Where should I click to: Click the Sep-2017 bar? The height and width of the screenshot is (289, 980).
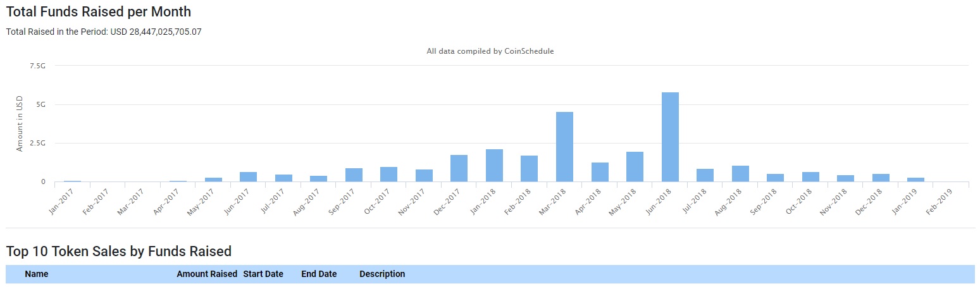[x=354, y=175]
